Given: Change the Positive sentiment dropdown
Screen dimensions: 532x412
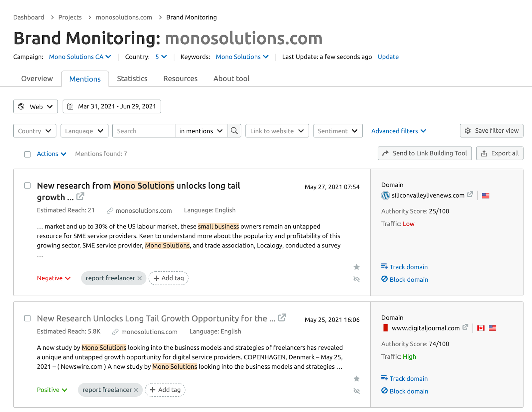Looking at the screenshot, I should point(52,390).
